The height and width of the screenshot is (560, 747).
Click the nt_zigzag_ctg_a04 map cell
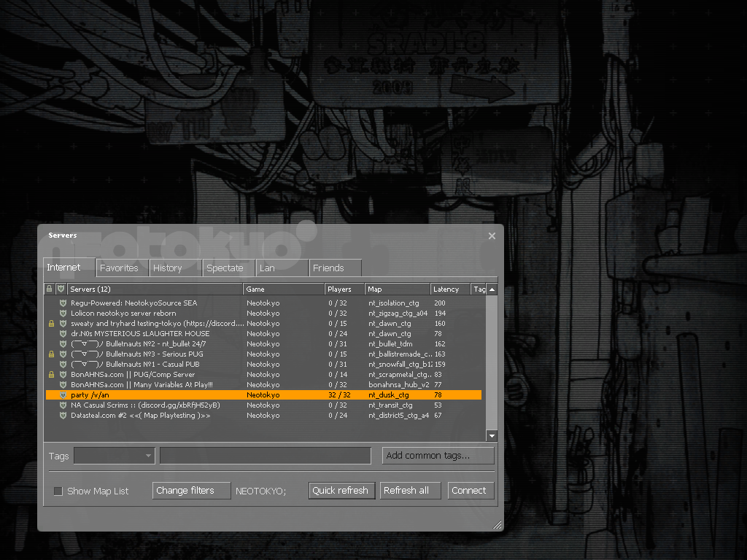pyautogui.click(x=398, y=314)
